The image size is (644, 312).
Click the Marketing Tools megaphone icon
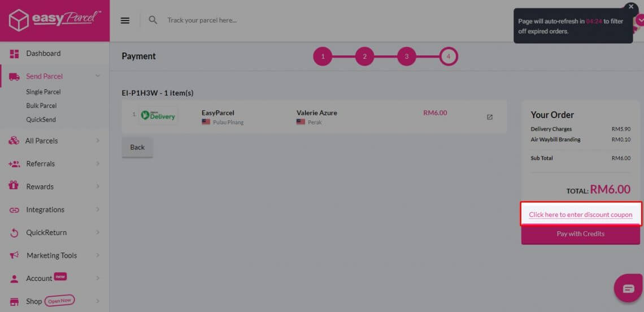pos(14,255)
